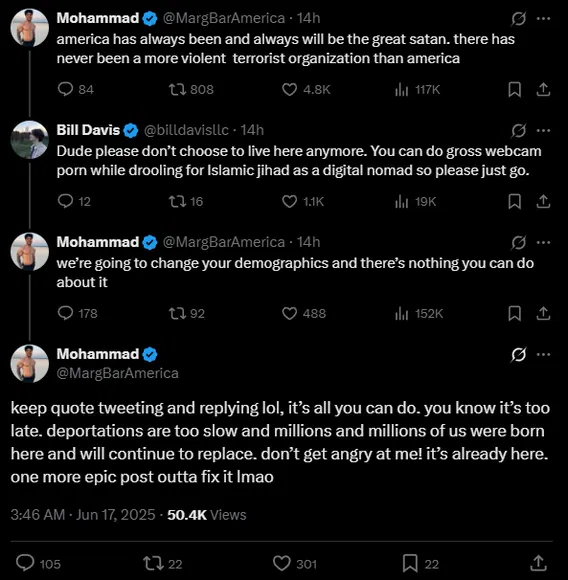
Task: Open Grok icon on first Mohammad tweet
Action: coord(518,18)
